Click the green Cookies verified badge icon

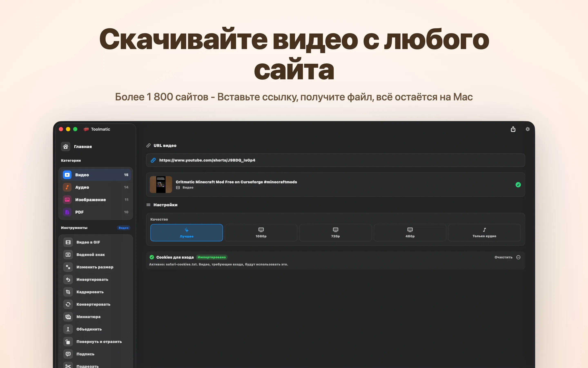[152, 257]
